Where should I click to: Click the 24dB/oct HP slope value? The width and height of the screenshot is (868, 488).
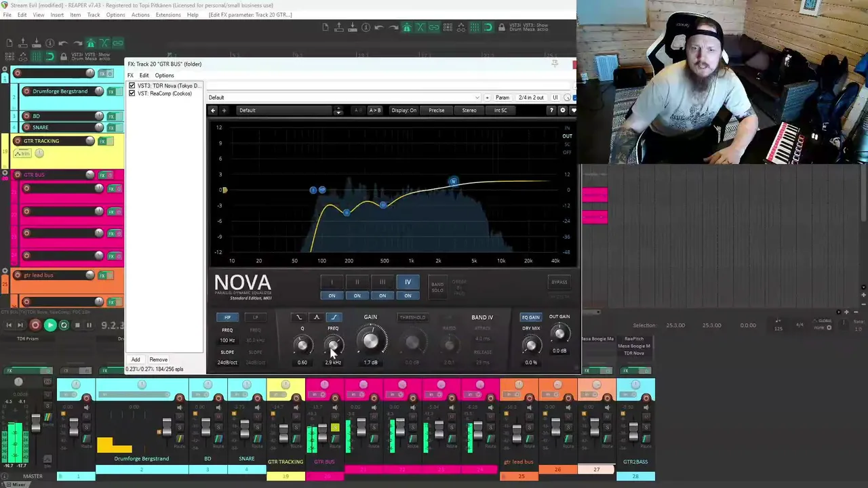click(227, 363)
